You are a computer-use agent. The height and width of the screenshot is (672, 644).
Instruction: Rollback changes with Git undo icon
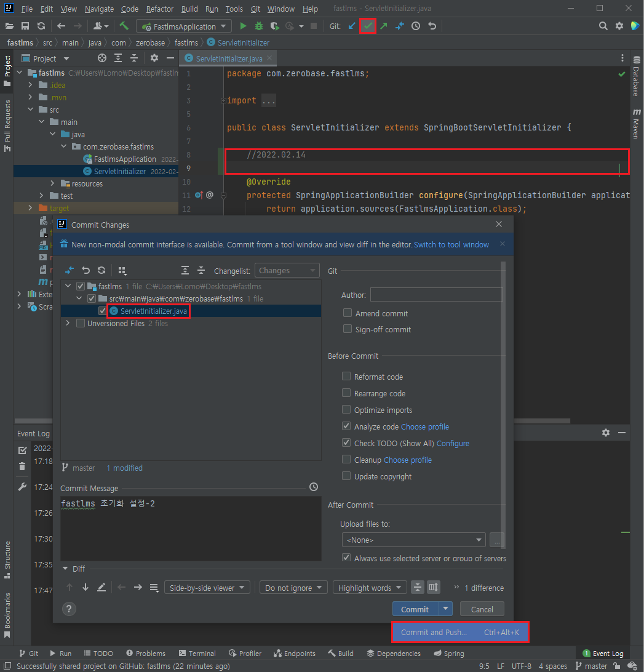(x=432, y=26)
